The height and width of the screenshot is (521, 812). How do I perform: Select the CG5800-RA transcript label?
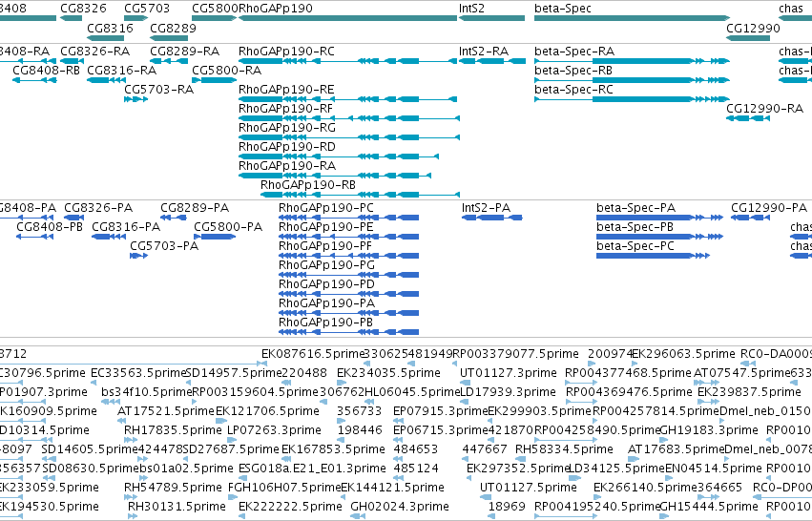pos(227,71)
